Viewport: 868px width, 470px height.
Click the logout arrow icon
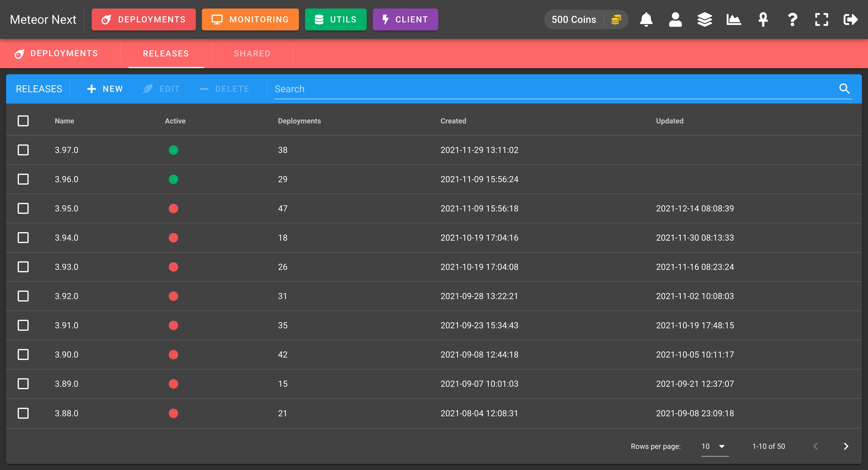850,19
